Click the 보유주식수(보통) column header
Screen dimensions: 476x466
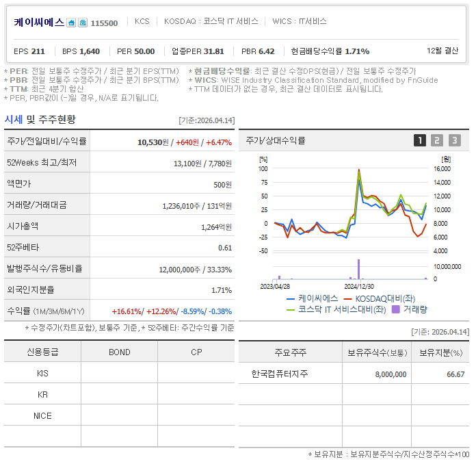377,352
